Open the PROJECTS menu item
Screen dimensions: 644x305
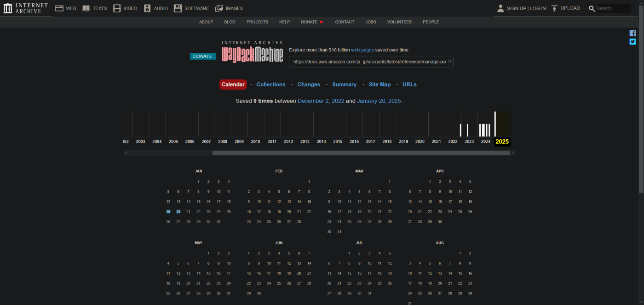tap(257, 22)
